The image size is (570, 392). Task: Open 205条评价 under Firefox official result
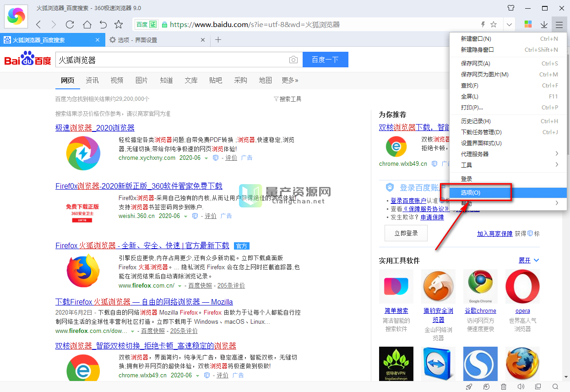click(231, 285)
